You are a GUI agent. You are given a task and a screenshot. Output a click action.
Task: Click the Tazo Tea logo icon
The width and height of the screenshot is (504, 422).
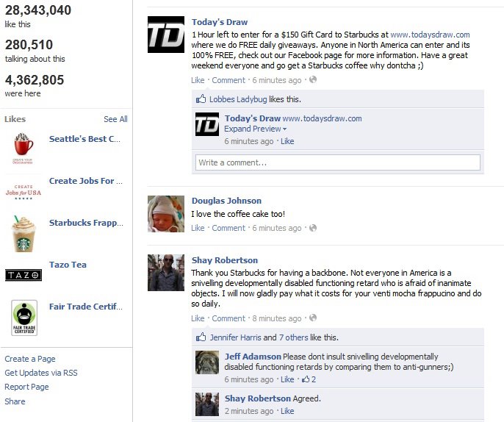(x=24, y=275)
